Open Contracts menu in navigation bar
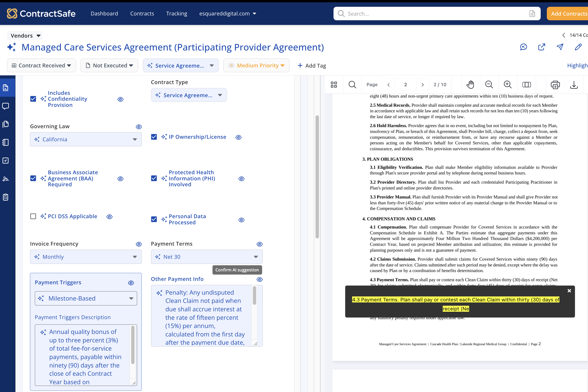Viewport: 588px width, 392px height. click(142, 14)
